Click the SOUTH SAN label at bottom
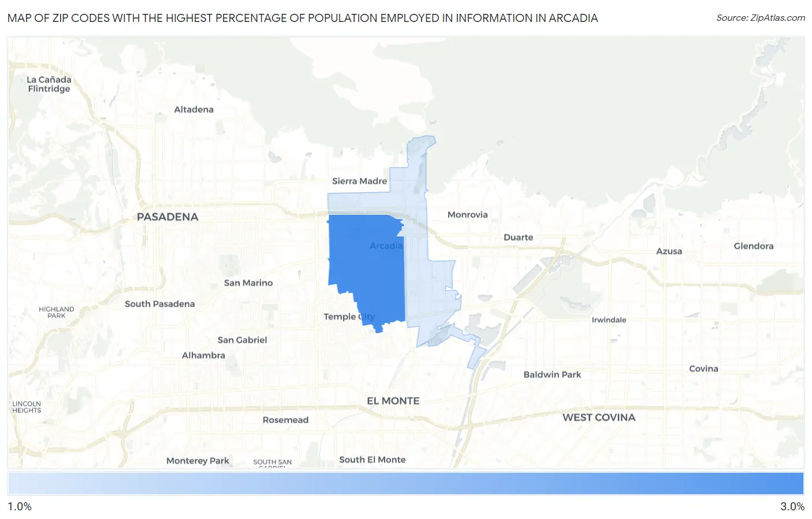The height and width of the screenshot is (519, 812). coord(273,462)
